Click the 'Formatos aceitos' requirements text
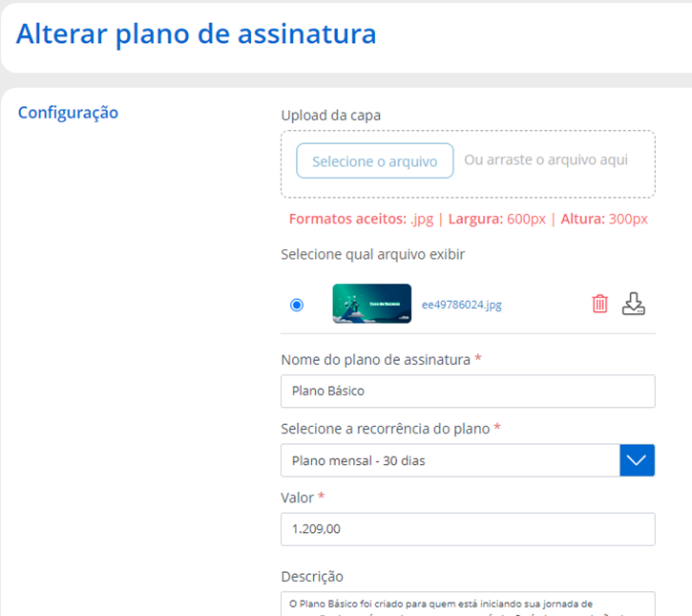Image resolution: width=692 pixels, height=616 pixels. pos(468,219)
